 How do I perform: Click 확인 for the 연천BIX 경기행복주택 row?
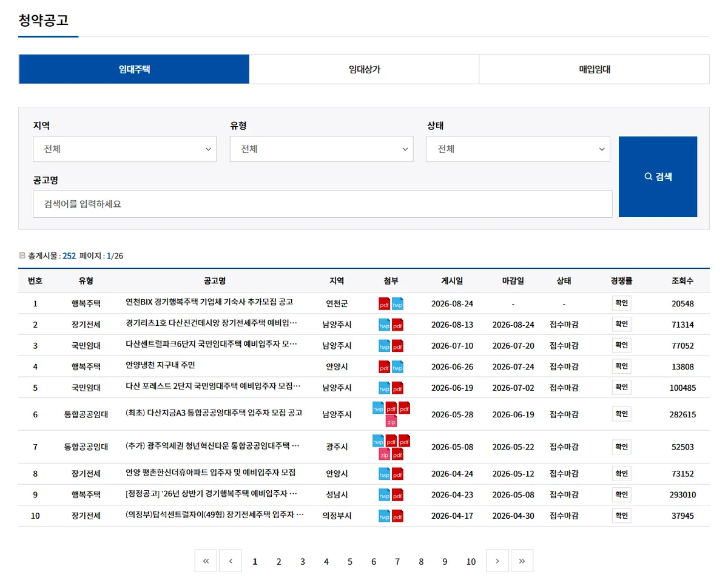coord(621,303)
